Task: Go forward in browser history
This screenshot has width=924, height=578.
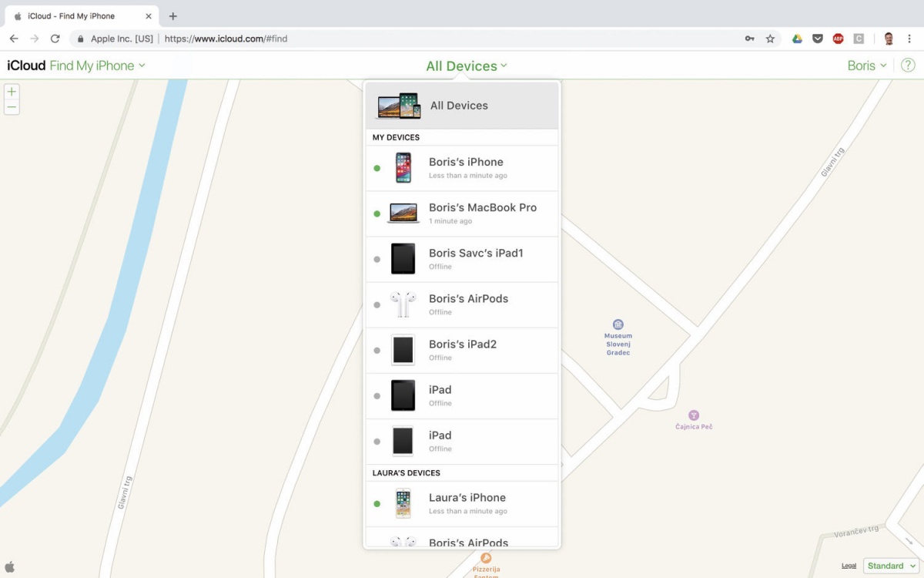Action: [x=34, y=39]
